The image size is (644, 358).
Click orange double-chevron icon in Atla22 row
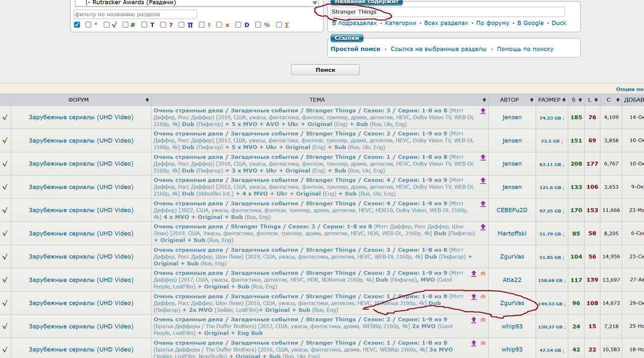pyautogui.click(x=483, y=274)
